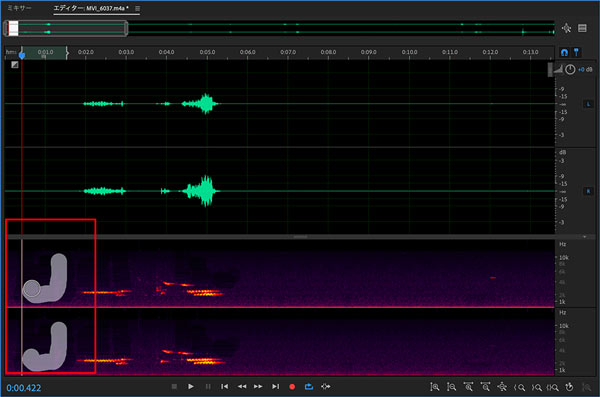
Task: Start recording with the red Record button
Action: coord(292,387)
